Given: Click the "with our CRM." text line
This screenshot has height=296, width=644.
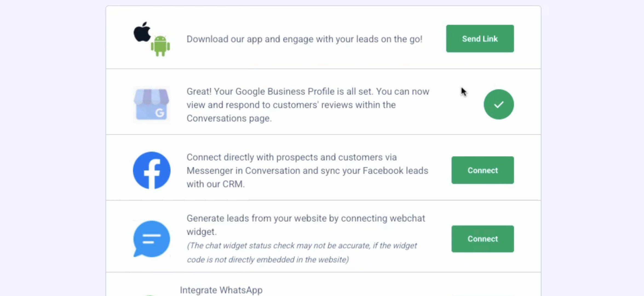Looking at the screenshot, I should (215, 184).
